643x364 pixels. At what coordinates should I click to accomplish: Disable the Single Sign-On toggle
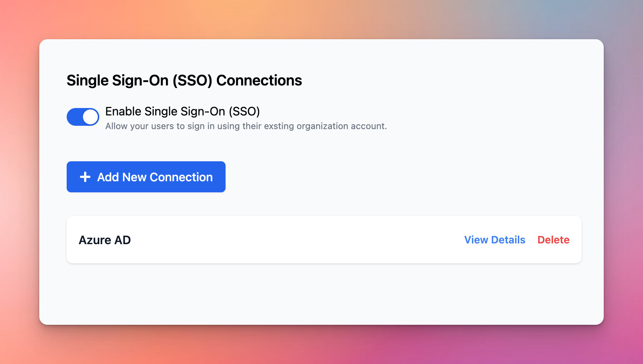pyautogui.click(x=83, y=117)
